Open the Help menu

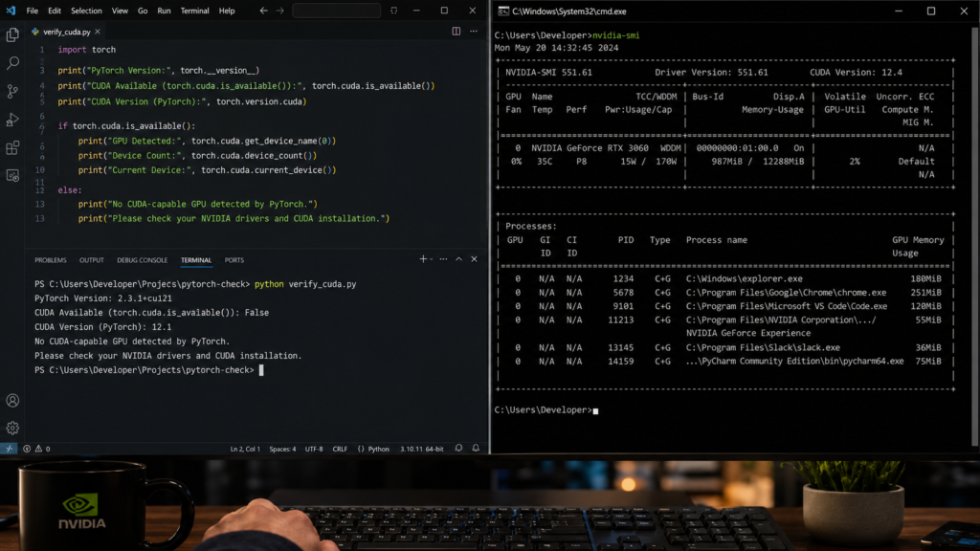pos(227,11)
